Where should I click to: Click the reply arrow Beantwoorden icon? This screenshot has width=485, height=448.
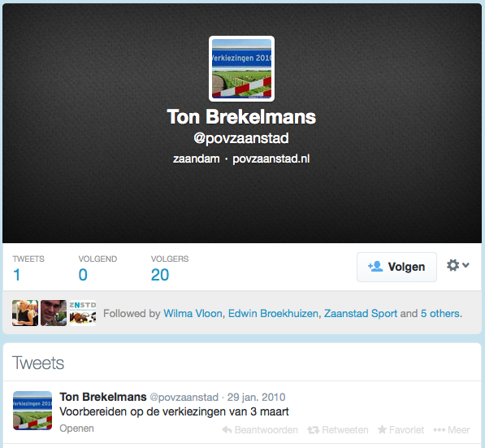(227, 430)
